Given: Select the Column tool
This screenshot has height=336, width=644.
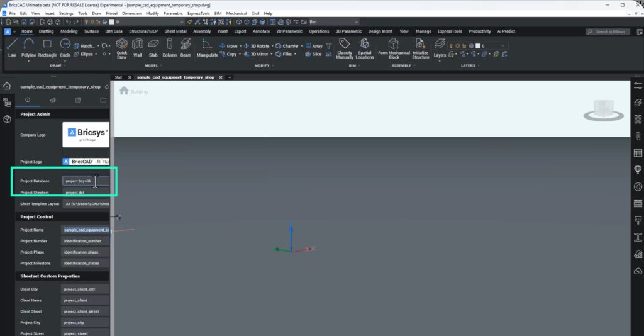Looking at the screenshot, I should (x=169, y=48).
